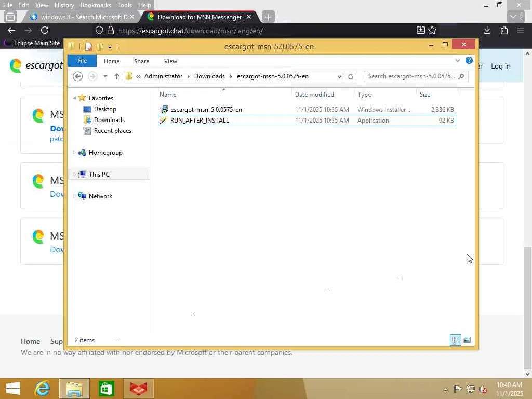Click the search magnifier in Explorer

pyautogui.click(x=461, y=76)
